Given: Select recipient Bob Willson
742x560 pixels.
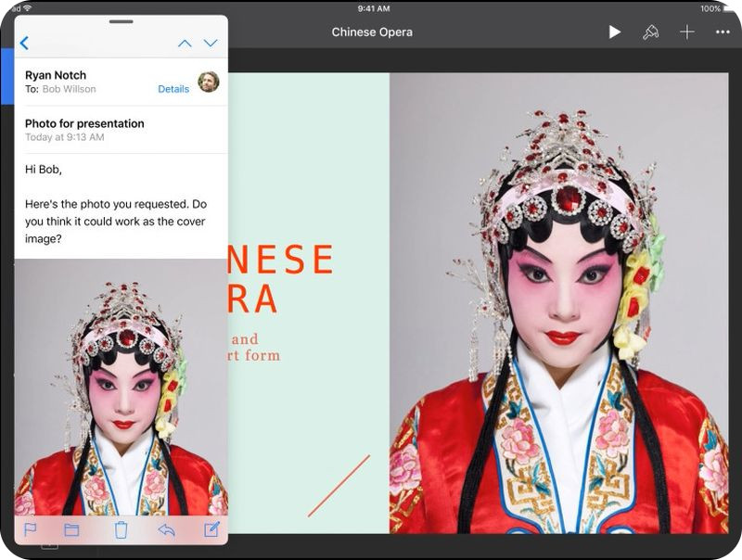Looking at the screenshot, I should coord(69,89).
